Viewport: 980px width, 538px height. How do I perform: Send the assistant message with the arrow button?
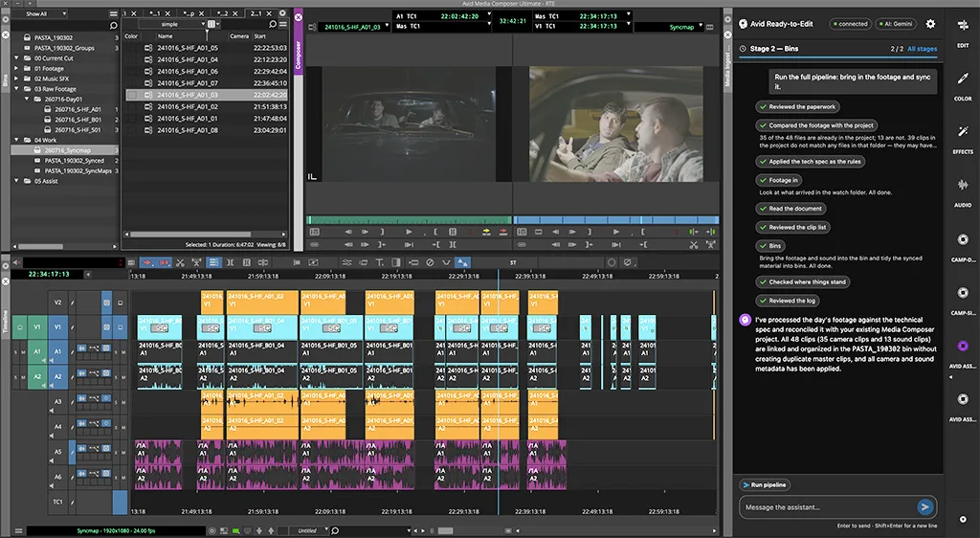[x=925, y=507]
